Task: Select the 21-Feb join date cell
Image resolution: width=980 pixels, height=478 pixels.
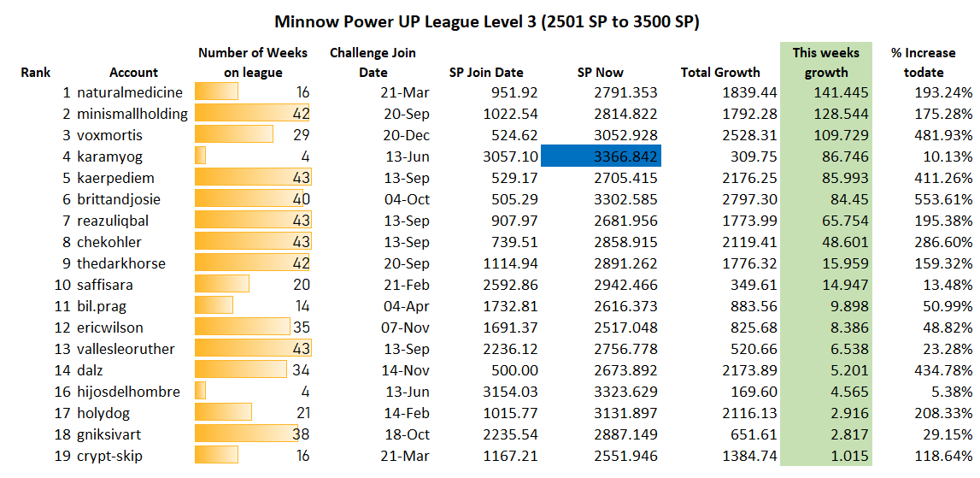Action: 405,285
